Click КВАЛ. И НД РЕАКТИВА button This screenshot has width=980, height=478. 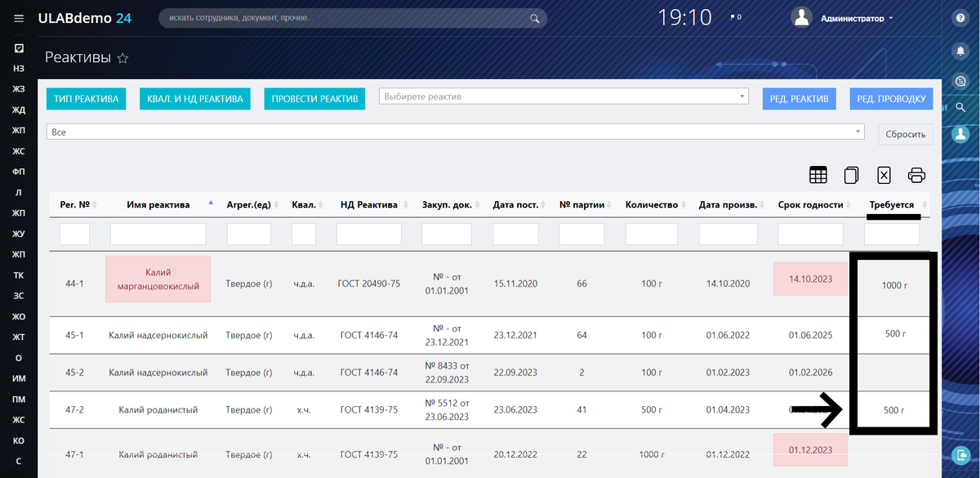tap(195, 99)
